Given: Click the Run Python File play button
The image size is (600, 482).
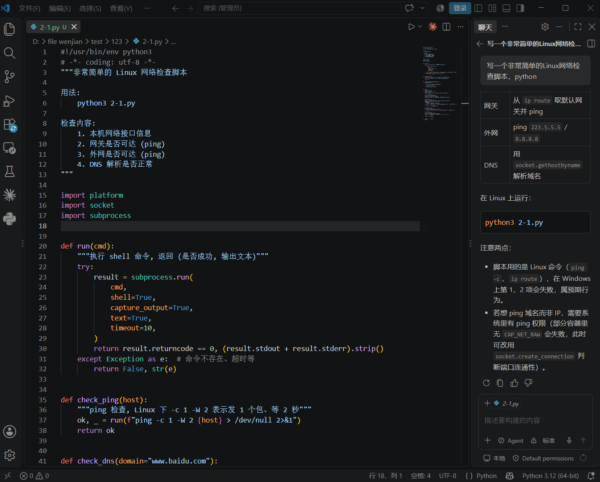Looking at the screenshot, I should tap(411, 27).
